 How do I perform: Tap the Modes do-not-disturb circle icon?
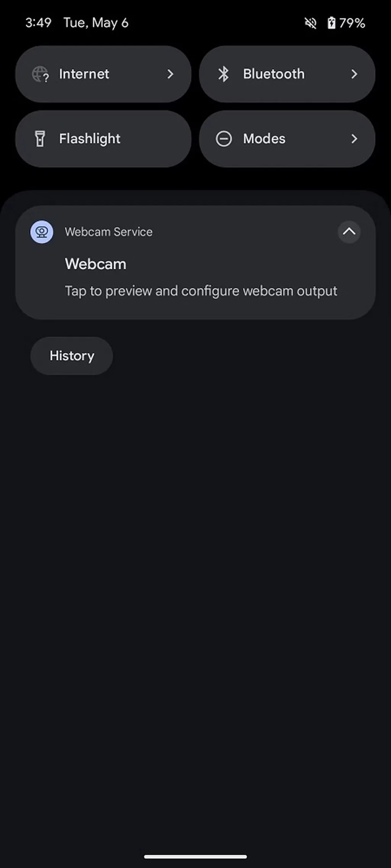click(224, 139)
